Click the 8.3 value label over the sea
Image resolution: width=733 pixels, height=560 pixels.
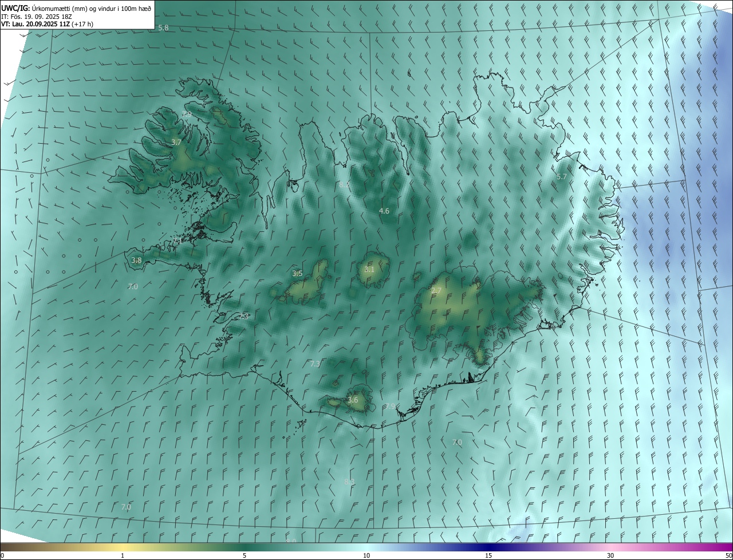coord(349,482)
